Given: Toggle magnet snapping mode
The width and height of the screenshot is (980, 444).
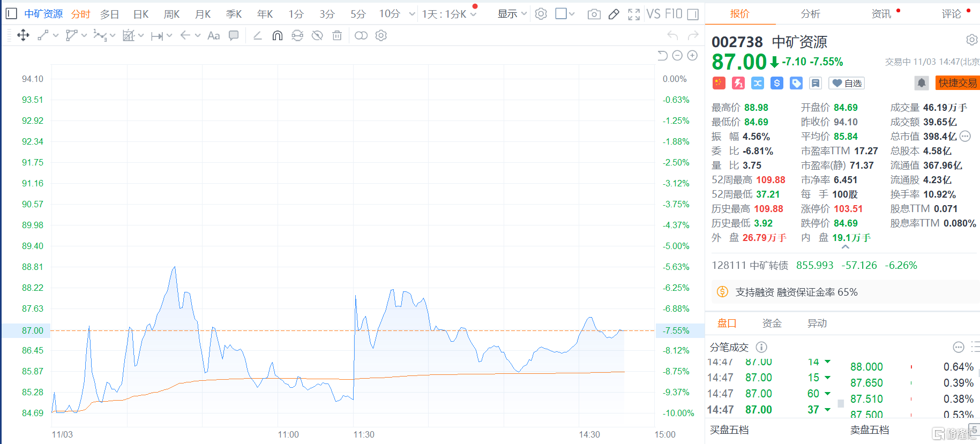Looking at the screenshot, I should pyautogui.click(x=278, y=36).
